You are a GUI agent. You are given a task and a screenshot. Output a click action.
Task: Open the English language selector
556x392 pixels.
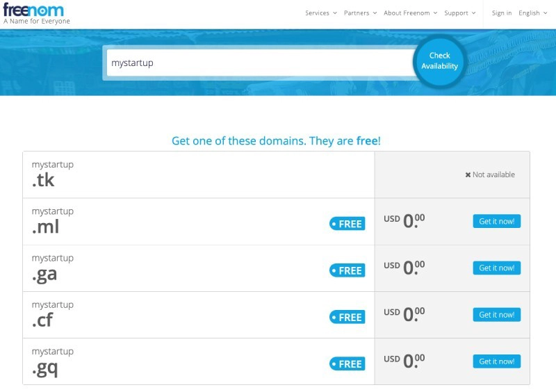coord(533,13)
